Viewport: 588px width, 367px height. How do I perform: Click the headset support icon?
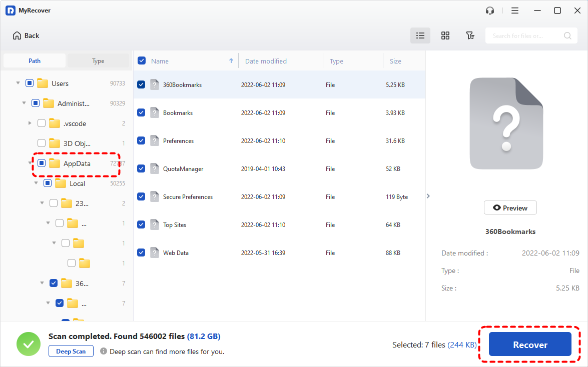click(490, 10)
